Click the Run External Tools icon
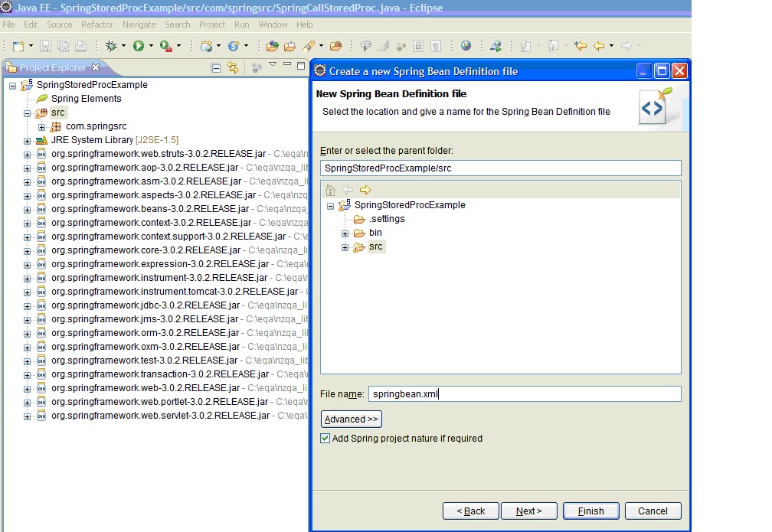The height and width of the screenshot is (532, 772). (x=166, y=46)
